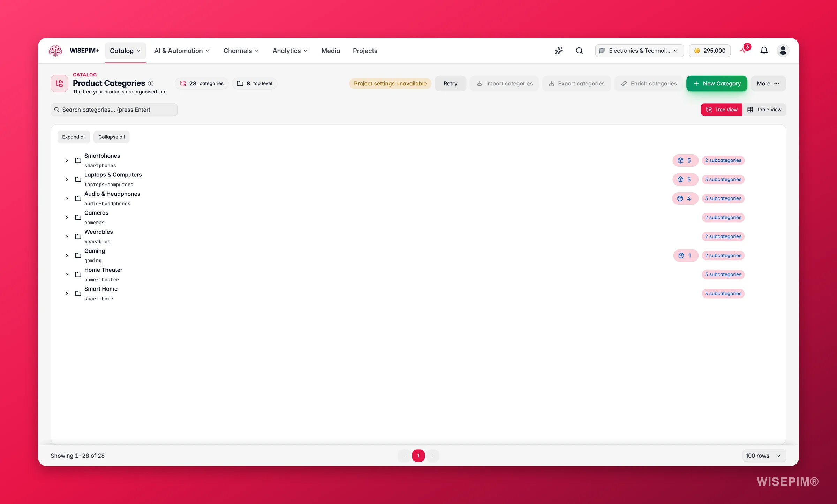This screenshot has width=837, height=504.
Task: Click the Expand all button
Action: tap(74, 137)
